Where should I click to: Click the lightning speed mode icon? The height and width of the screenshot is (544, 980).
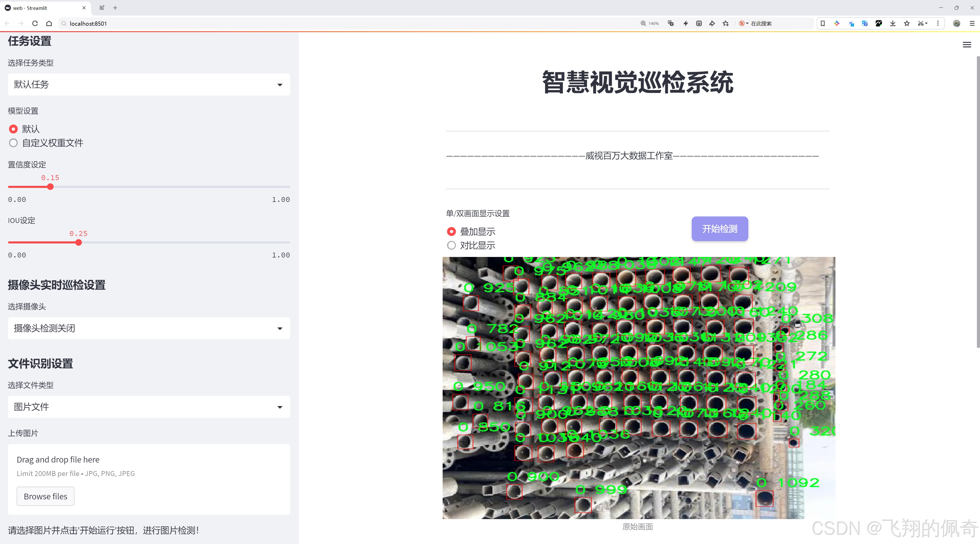tap(686, 23)
